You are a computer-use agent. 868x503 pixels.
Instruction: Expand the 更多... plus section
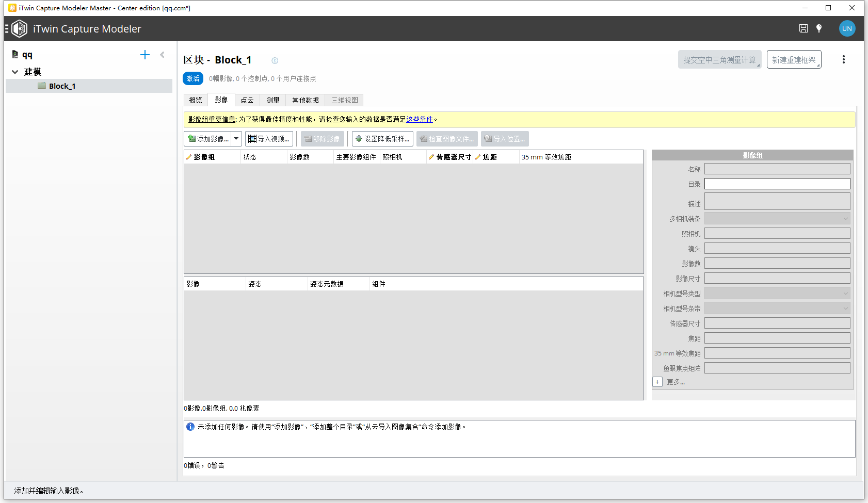coord(657,382)
